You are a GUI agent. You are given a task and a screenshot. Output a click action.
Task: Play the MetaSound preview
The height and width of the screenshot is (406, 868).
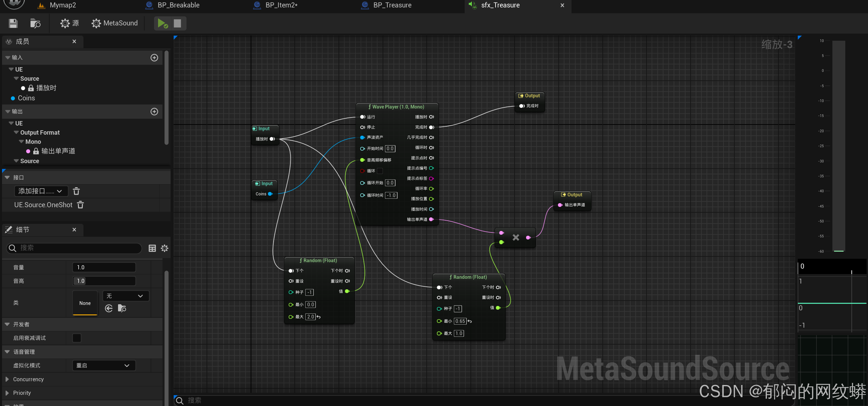pyautogui.click(x=162, y=23)
